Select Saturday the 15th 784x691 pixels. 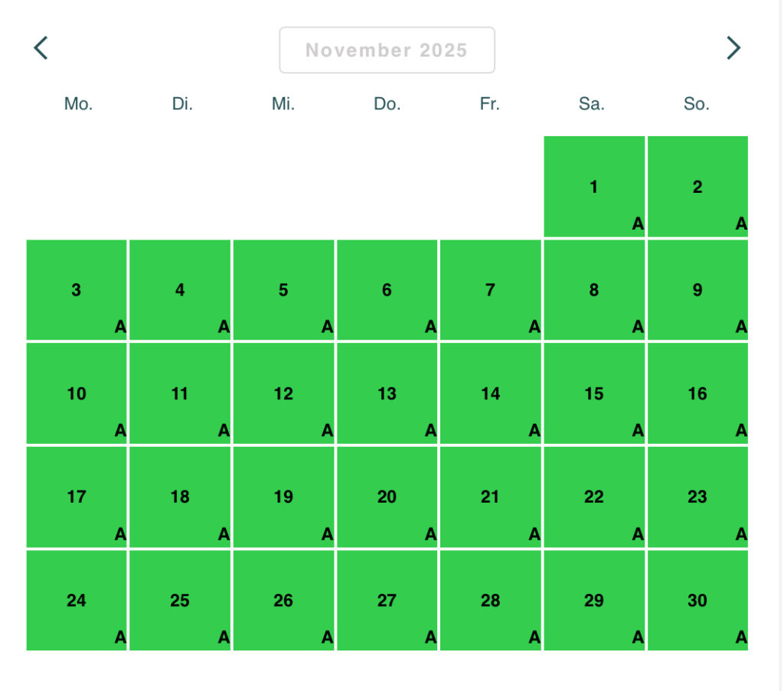click(x=594, y=393)
